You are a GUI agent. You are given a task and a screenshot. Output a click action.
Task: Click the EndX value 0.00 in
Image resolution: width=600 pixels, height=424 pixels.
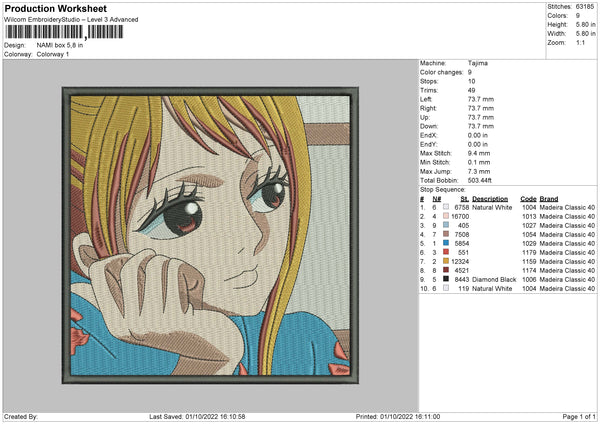pos(478,135)
